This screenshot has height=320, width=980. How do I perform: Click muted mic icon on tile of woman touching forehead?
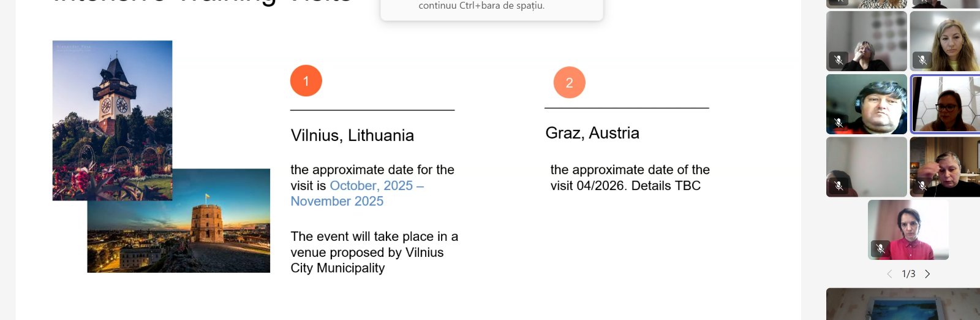pyautogui.click(x=922, y=185)
